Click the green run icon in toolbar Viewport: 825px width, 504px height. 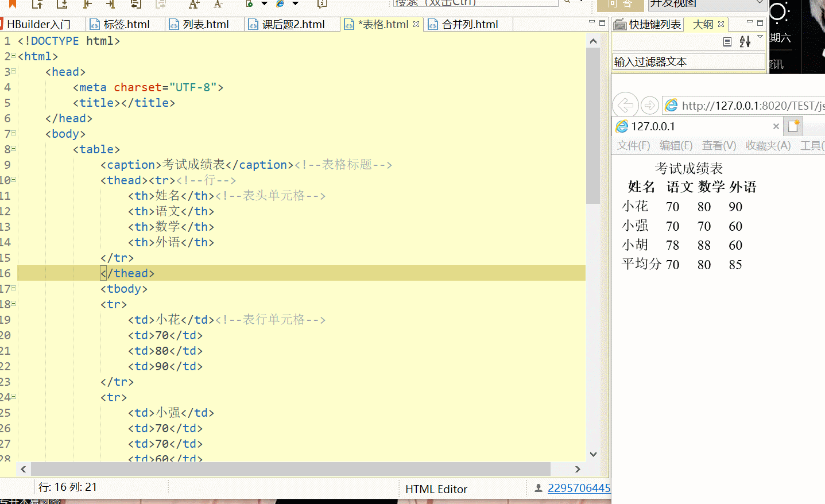(250, 3)
